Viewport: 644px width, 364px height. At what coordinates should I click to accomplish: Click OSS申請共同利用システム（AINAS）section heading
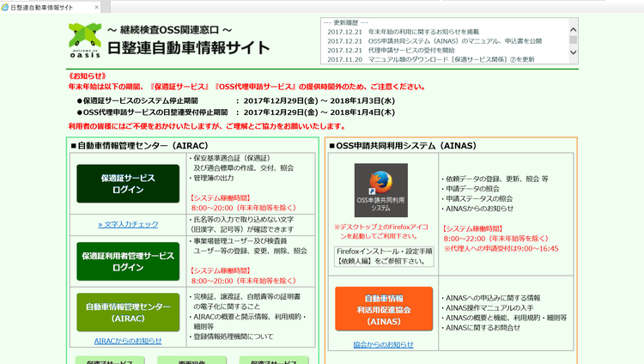403,145
